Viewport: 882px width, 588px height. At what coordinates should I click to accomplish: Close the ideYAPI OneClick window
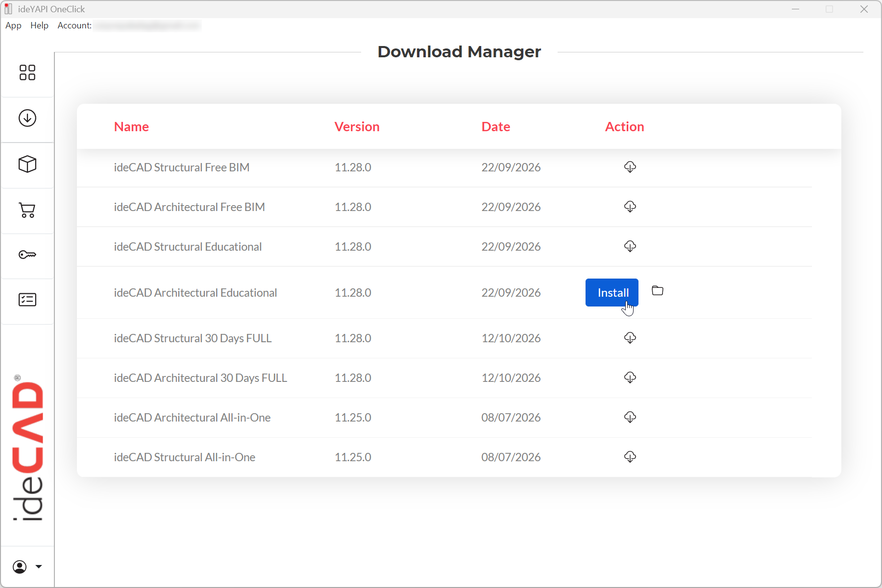(864, 9)
